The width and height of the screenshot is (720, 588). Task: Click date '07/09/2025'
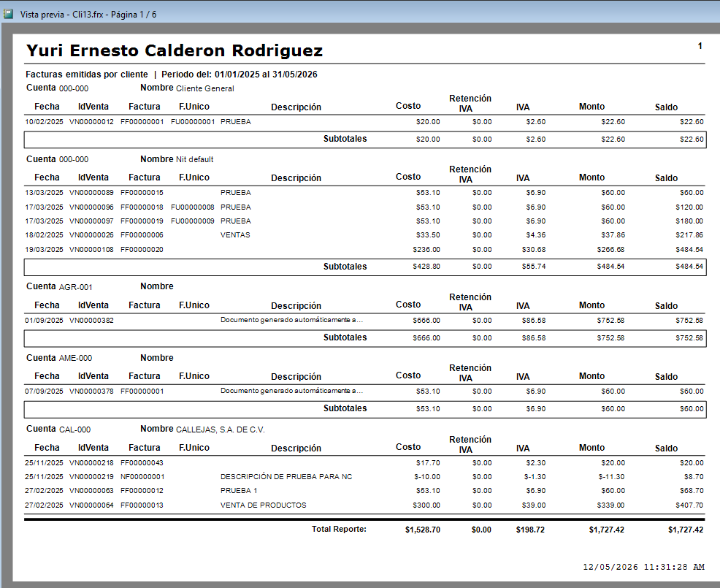click(x=44, y=391)
